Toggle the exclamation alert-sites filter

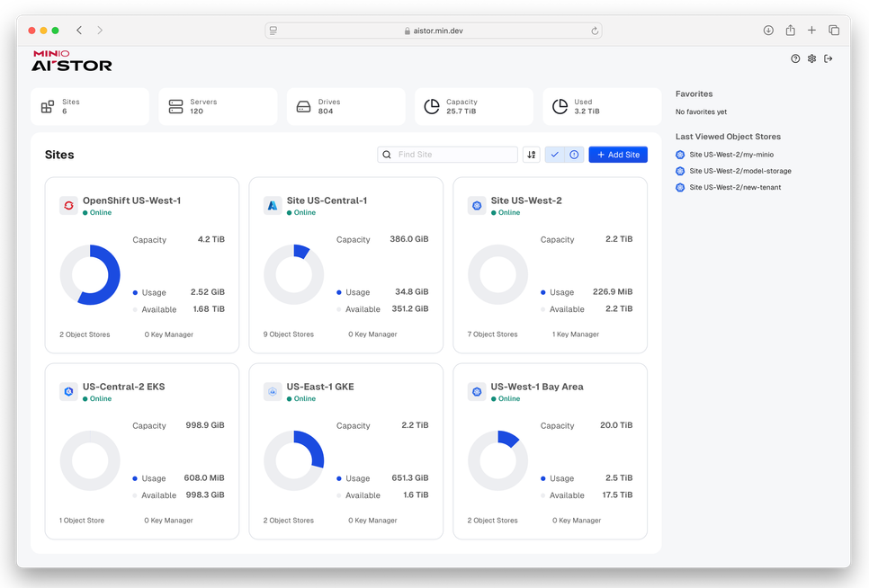574,155
